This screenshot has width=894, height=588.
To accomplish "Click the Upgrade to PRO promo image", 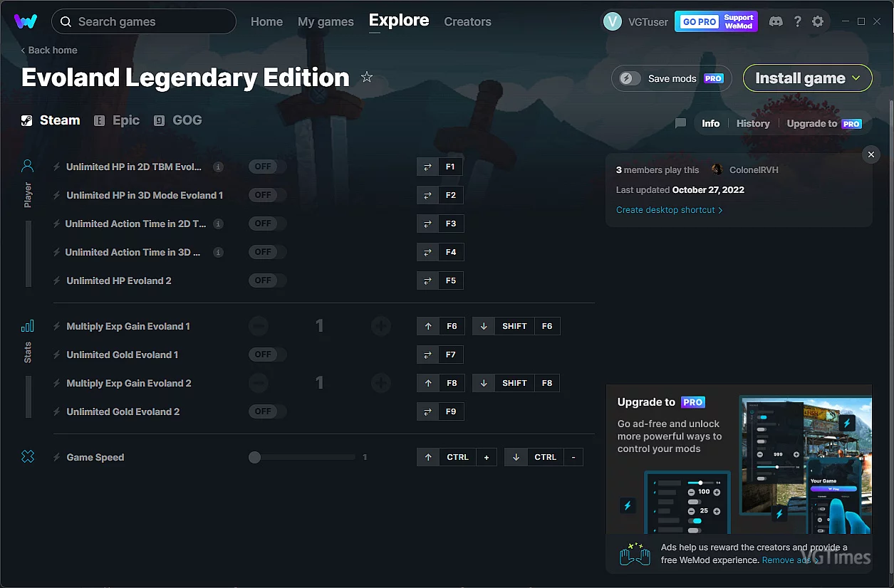I will coord(739,459).
